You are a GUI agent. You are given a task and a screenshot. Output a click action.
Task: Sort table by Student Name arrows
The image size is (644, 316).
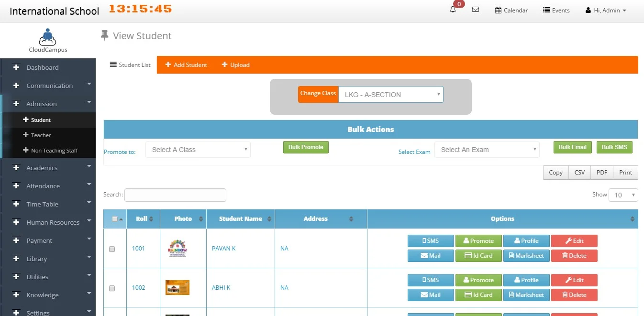[x=269, y=219]
